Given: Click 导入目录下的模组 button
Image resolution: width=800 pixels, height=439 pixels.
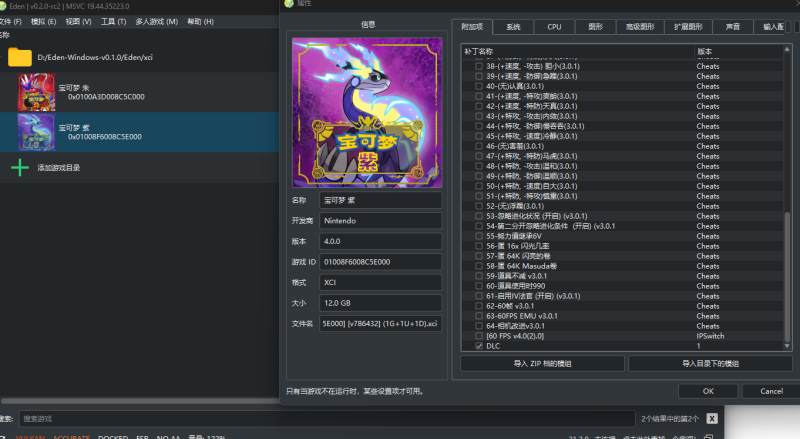Looking at the screenshot, I should pos(710,363).
